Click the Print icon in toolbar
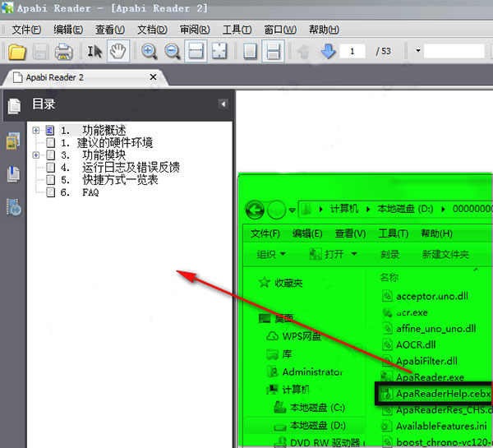Screen dimensions: 493x448 (x=64, y=52)
